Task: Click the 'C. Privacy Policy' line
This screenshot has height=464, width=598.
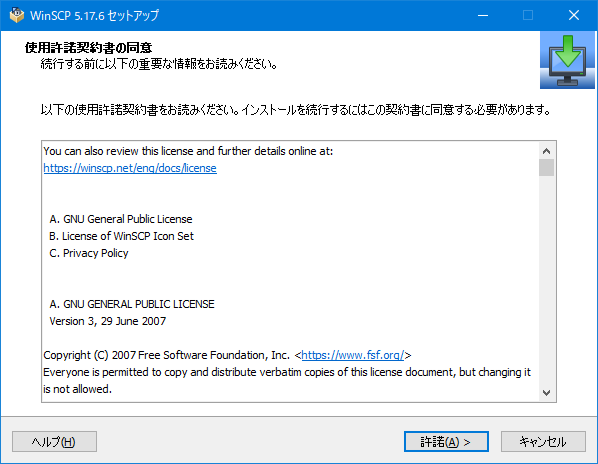Action: (88, 253)
